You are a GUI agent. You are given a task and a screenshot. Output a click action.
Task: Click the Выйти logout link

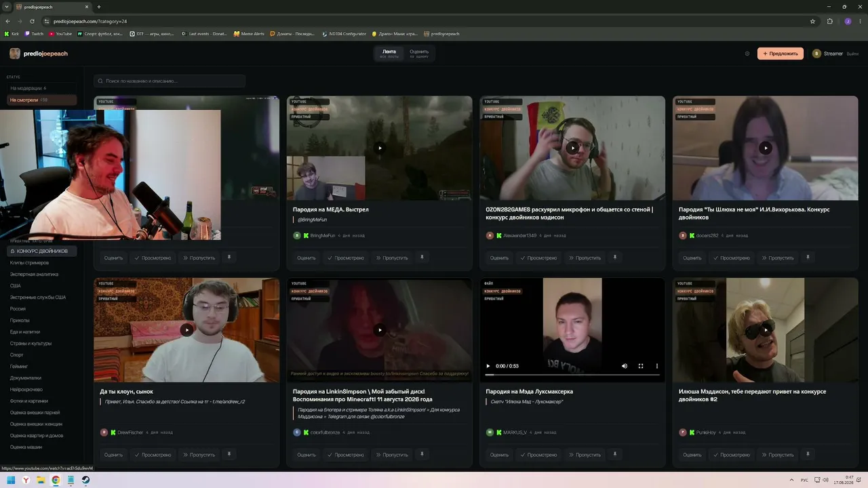(x=852, y=54)
